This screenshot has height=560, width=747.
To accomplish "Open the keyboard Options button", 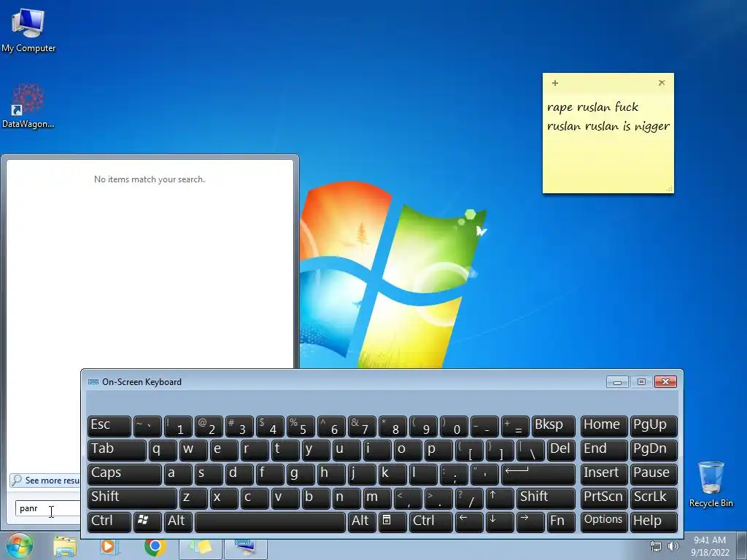I will (x=603, y=521).
